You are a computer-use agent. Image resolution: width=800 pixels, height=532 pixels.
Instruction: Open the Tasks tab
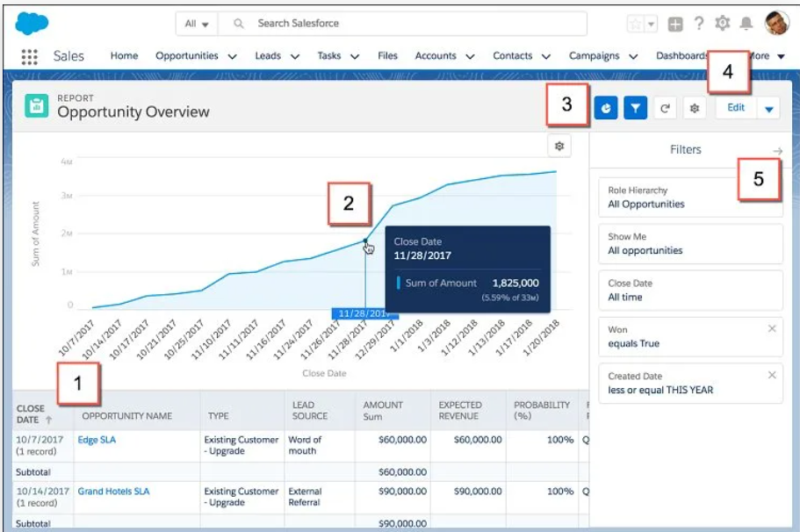(329, 55)
